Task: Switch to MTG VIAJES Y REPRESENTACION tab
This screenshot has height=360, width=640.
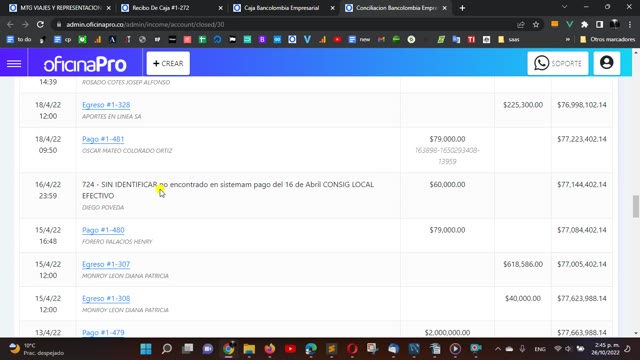Action: point(60,8)
